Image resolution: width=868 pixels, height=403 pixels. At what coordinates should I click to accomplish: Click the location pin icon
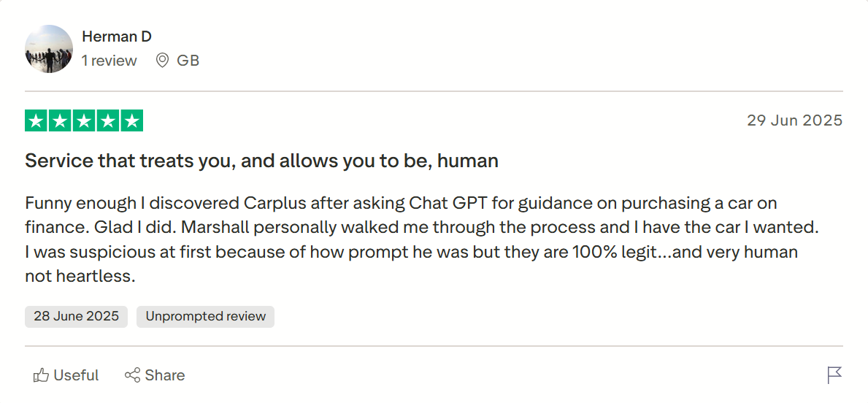pos(163,61)
